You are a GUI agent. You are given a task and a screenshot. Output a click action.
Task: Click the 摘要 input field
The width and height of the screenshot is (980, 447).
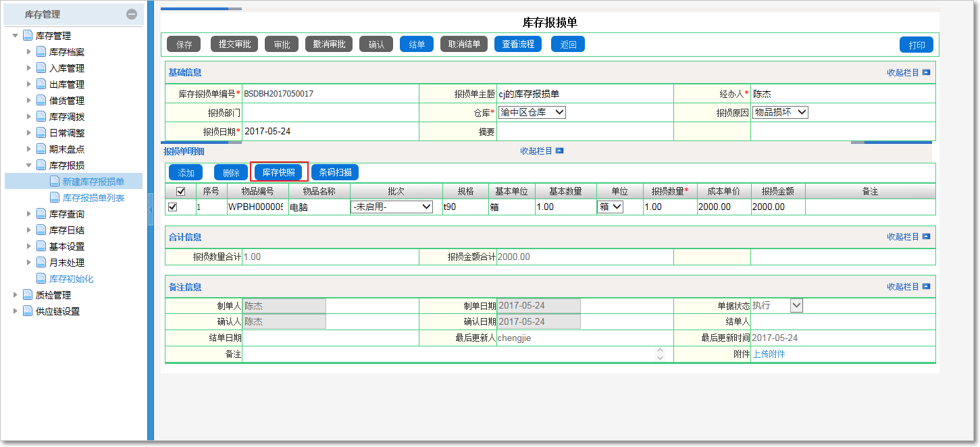click(x=585, y=132)
